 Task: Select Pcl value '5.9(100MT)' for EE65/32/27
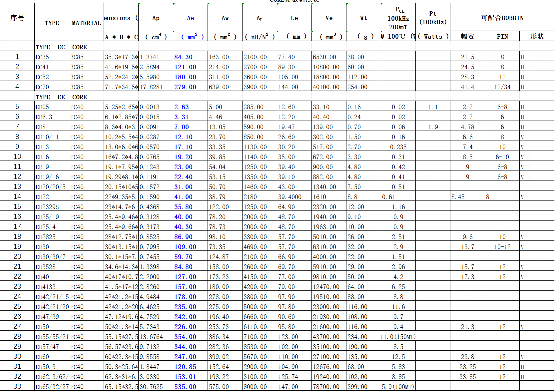coord(398,387)
